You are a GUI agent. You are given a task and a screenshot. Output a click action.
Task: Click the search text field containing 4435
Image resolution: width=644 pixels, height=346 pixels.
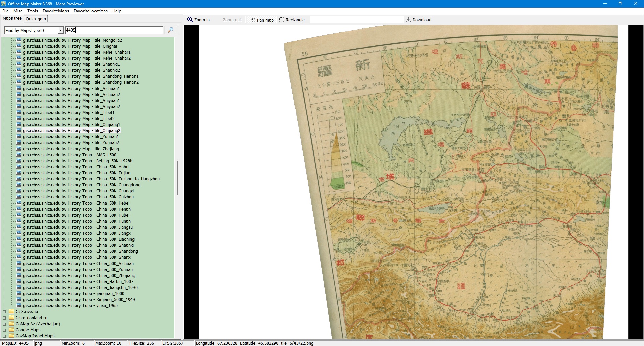point(114,30)
